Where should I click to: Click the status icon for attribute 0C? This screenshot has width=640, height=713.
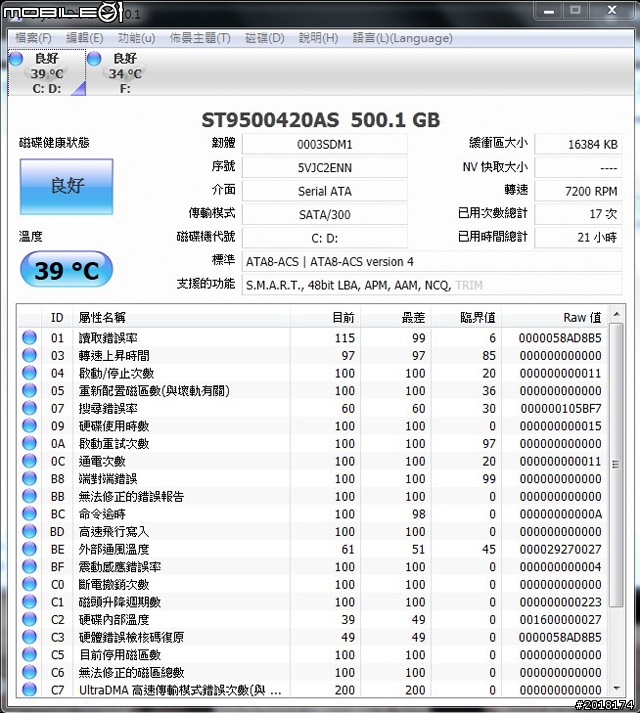tap(29, 461)
